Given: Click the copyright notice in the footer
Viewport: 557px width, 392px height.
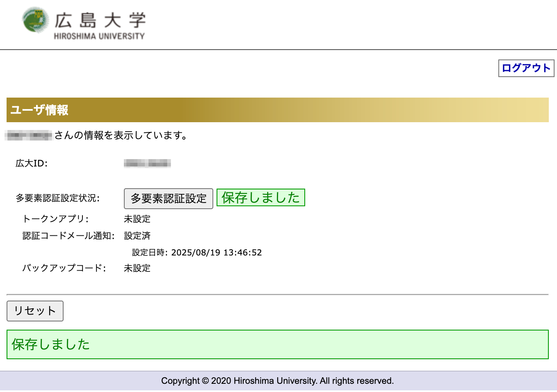Looking at the screenshot, I should tap(278, 381).
